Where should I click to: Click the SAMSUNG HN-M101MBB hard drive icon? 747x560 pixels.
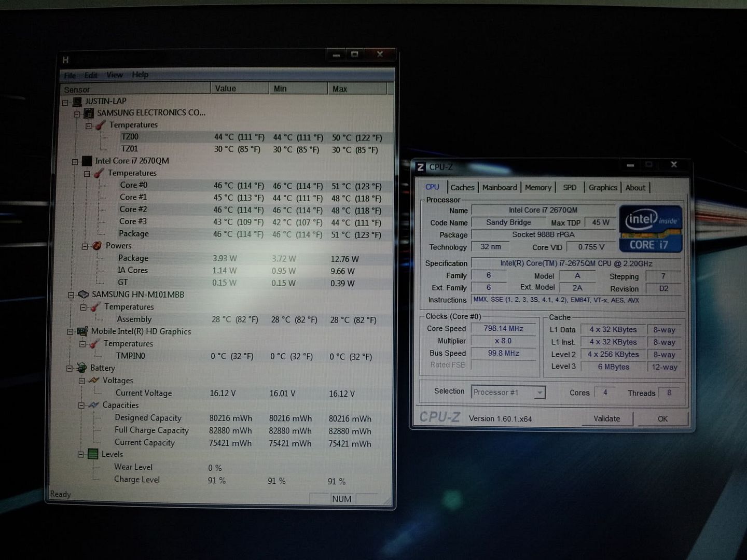pos(83,295)
